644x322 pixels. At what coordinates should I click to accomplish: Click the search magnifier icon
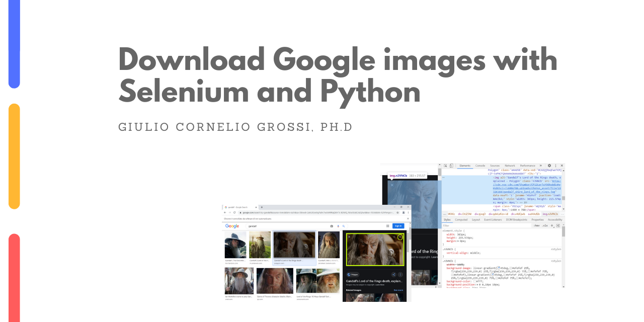point(344,226)
